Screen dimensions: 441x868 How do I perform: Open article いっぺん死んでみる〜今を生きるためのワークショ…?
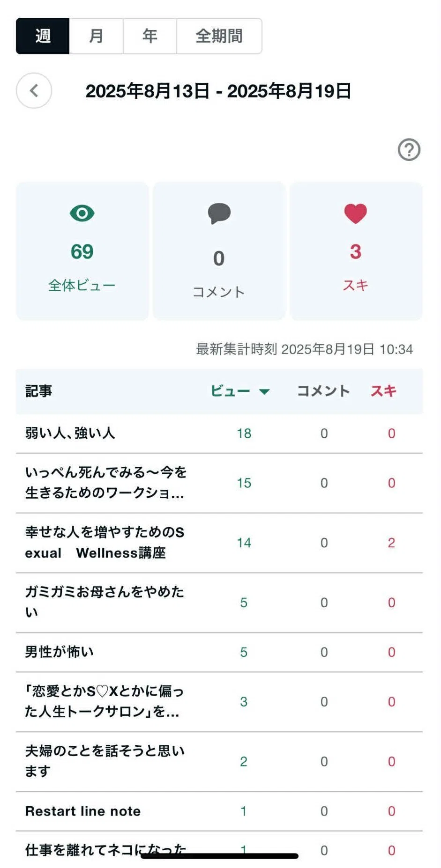(105, 482)
